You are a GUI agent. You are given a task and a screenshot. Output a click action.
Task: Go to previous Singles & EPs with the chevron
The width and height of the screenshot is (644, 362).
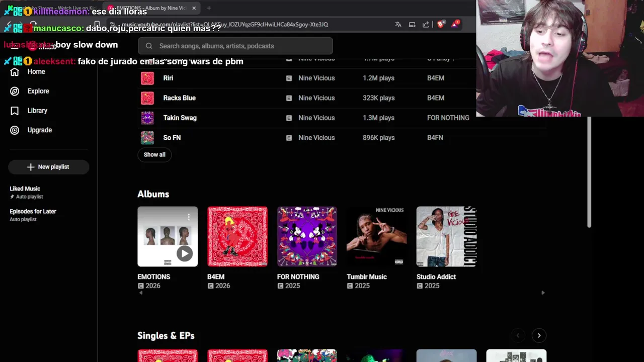(x=518, y=335)
